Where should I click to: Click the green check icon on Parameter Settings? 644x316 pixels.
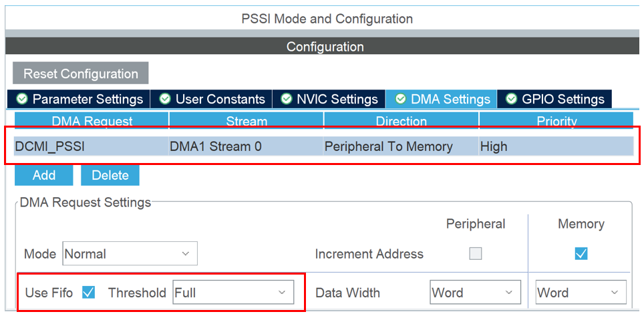pos(22,99)
